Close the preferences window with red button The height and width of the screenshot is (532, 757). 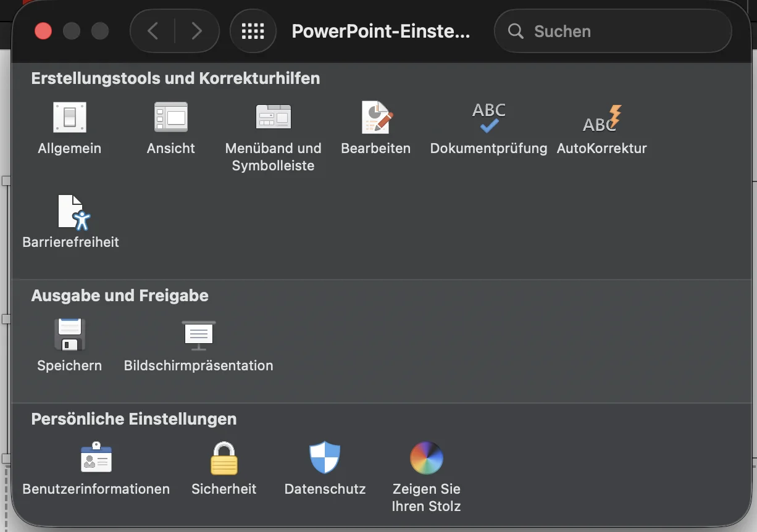tap(43, 31)
